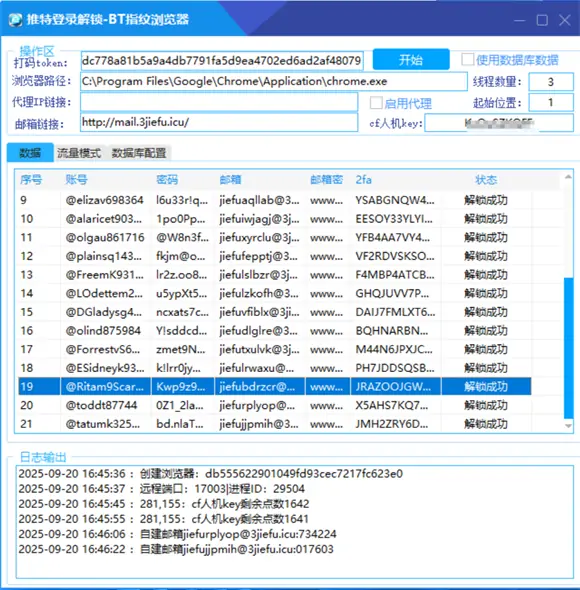
Task: Enable the 启用代理 proxy checkbox
Action: (x=376, y=103)
